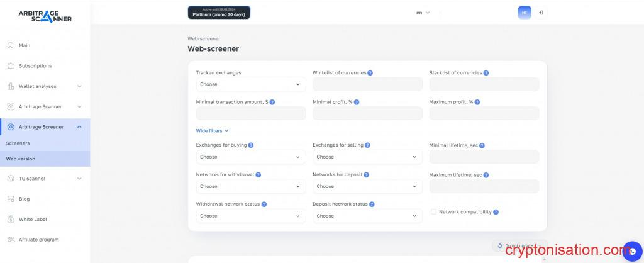Click the help icon beside Blacklist of currencies

pos(486,73)
